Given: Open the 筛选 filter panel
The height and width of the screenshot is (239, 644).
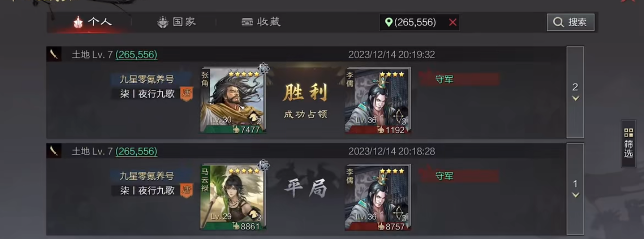Looking at the screenshot, I should click(x=628, y=143).
